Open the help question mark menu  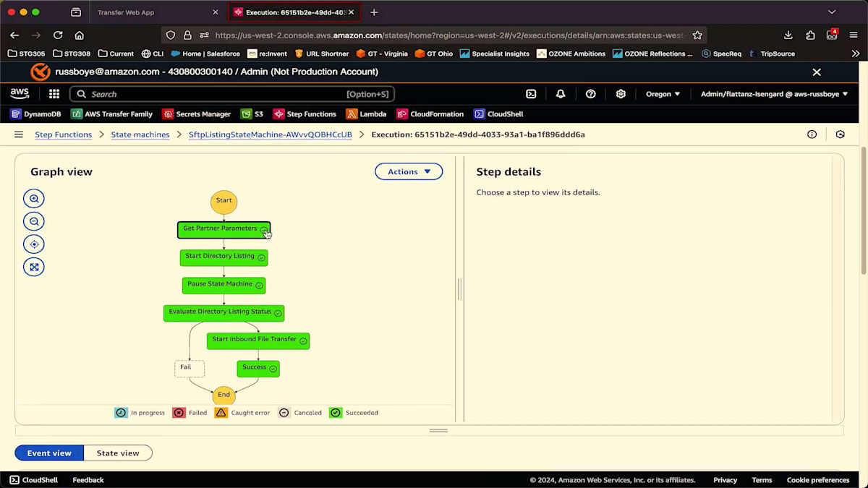pyautogui.click(x=590, y=94)
